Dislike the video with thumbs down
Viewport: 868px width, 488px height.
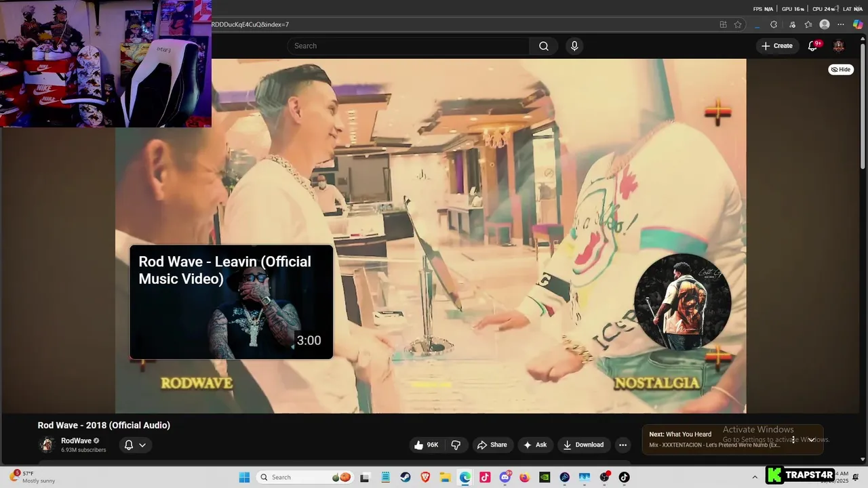456,445
